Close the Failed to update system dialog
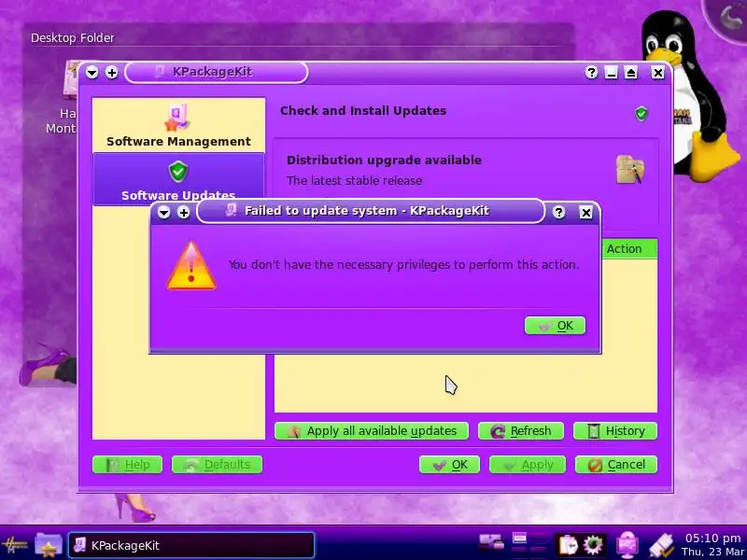The image size is (747, 560). [585, 213]
